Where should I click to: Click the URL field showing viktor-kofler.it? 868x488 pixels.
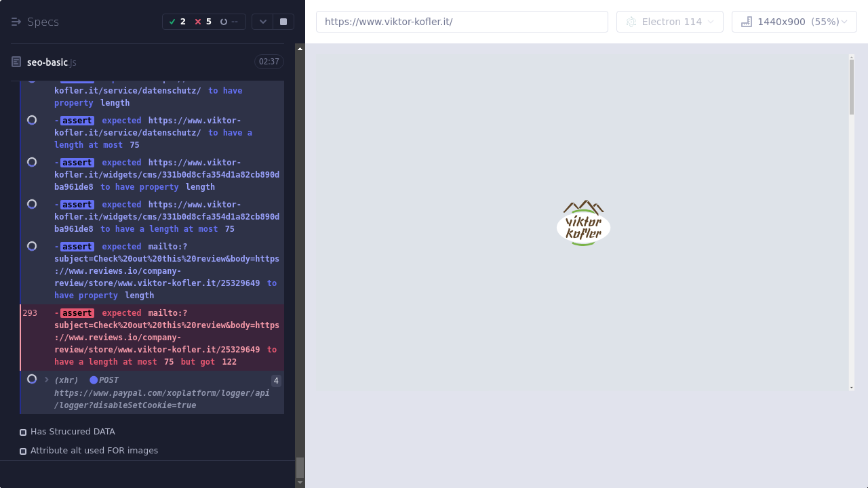coord(461,22)
